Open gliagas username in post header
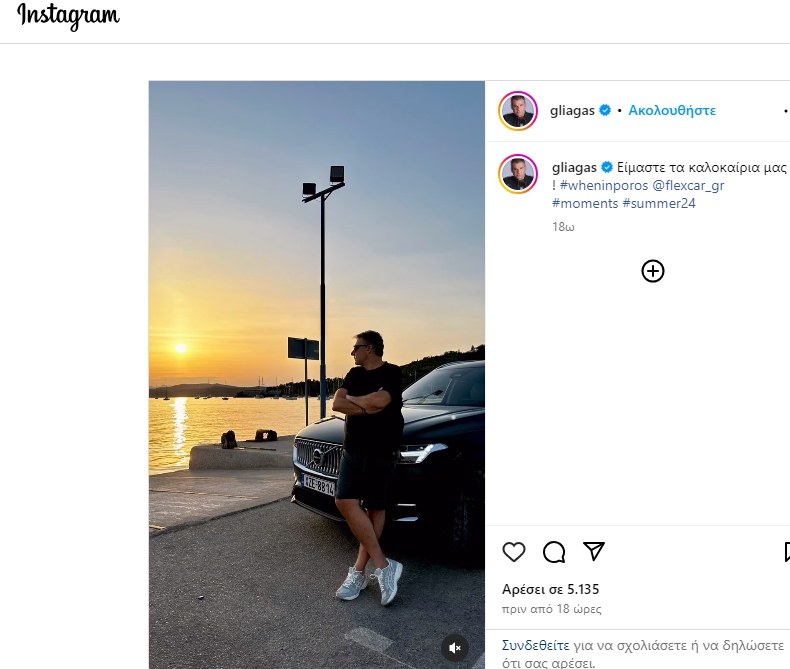This screenshot has height=669, width=790. (x=573, y=111)
